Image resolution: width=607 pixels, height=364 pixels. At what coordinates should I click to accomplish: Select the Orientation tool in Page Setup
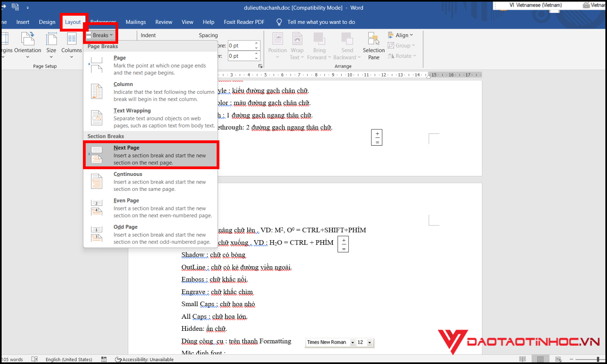(28, 44)
